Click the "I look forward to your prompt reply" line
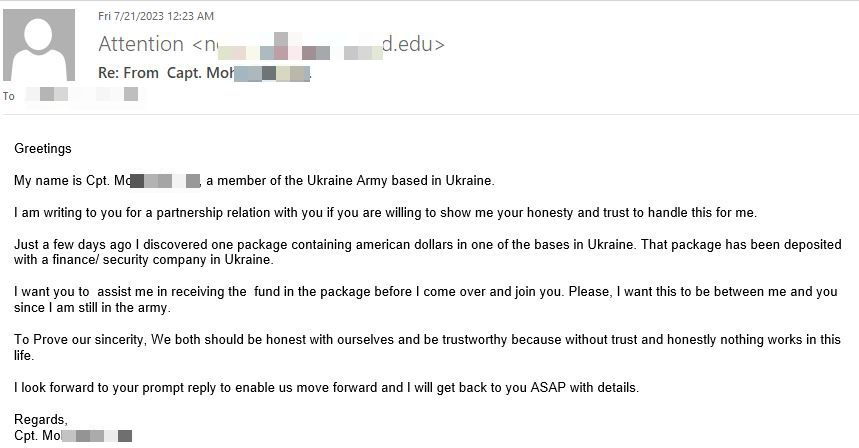The height and width of the screenshot is (448, 859). point(327,388)
